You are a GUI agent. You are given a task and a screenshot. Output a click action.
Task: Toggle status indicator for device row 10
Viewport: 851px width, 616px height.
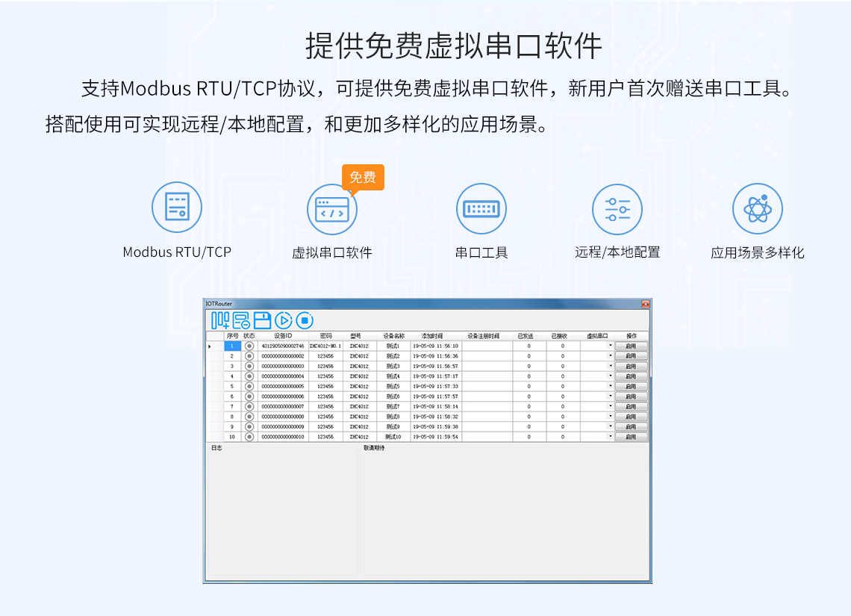tap(249, 437)
